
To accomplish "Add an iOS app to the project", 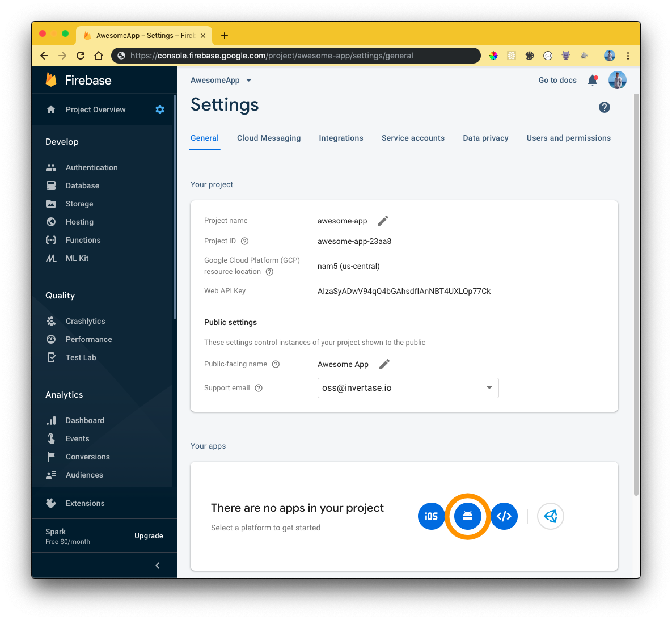I will 431,516.
